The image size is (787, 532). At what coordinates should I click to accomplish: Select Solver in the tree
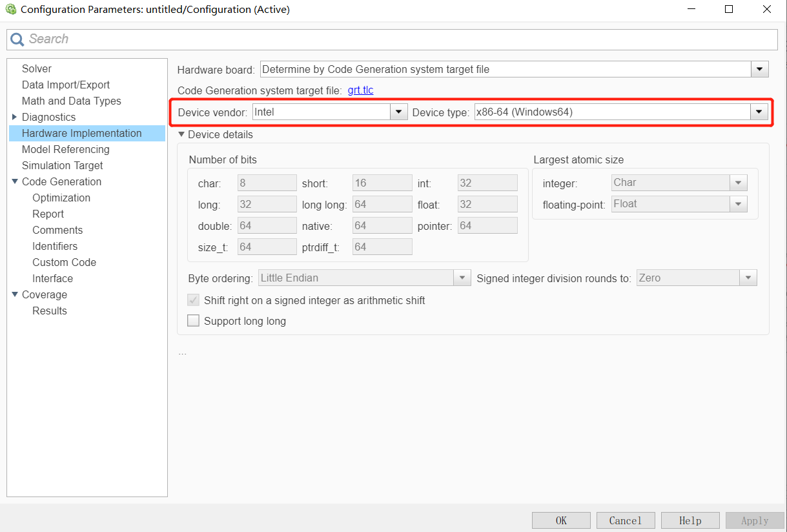tap(37, 68)
